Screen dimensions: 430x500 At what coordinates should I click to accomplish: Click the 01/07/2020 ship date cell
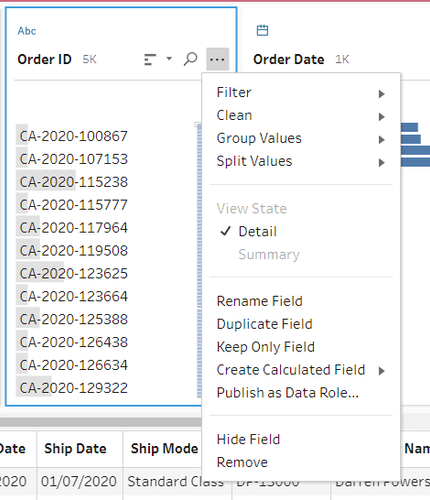[x=79, y=482]
